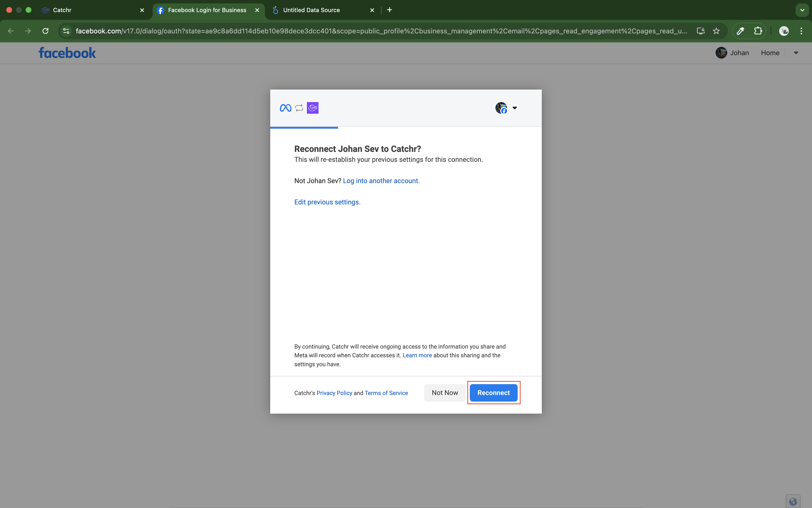Click the facebook logo
The image size is (812, 508).
click(x=67, y=53)
